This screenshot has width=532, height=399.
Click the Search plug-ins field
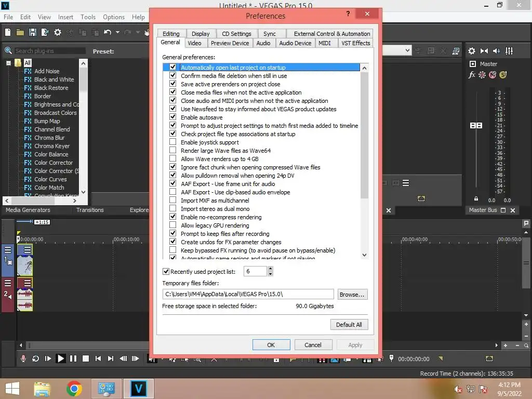point(50,51)
